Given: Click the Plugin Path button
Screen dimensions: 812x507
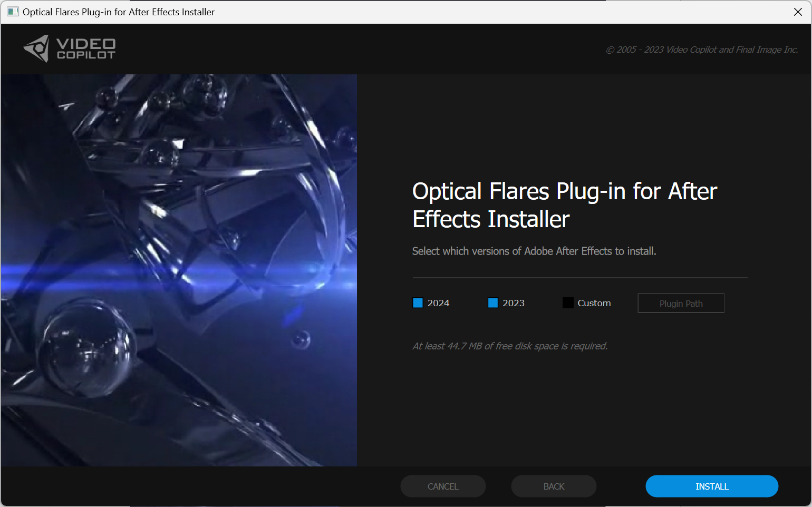Looking at the screenshot, I should (681, 303).
